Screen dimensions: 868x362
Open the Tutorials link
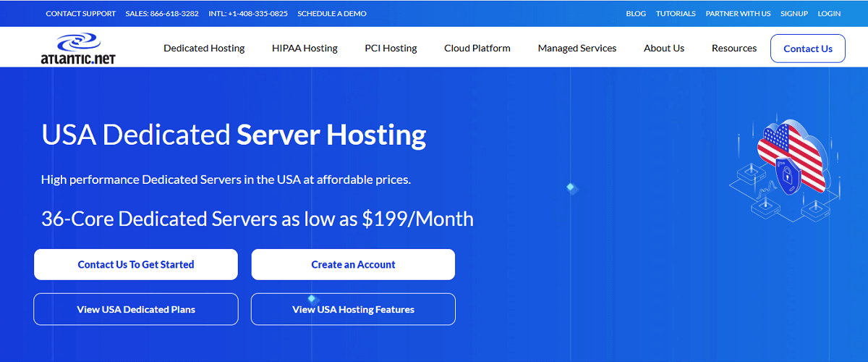[676, 14]
